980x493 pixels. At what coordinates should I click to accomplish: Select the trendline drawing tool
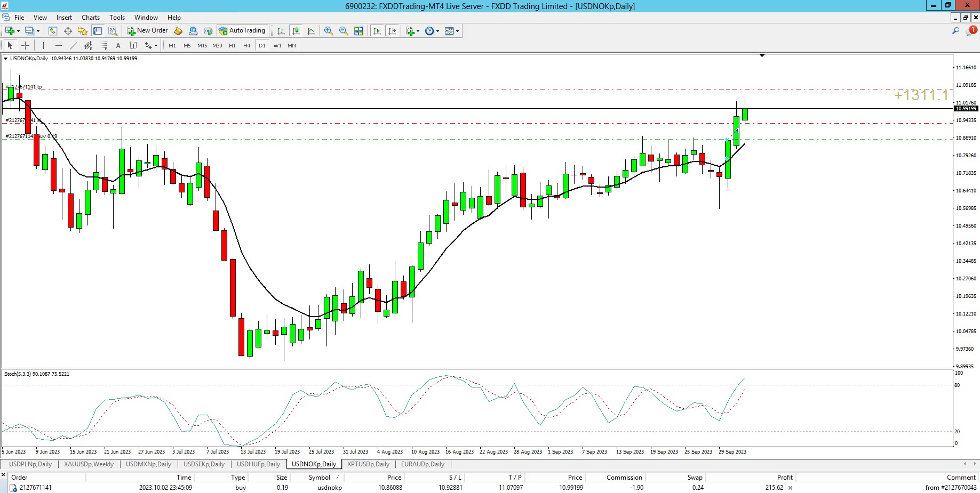pyautogui.click(x=74, y=45)
